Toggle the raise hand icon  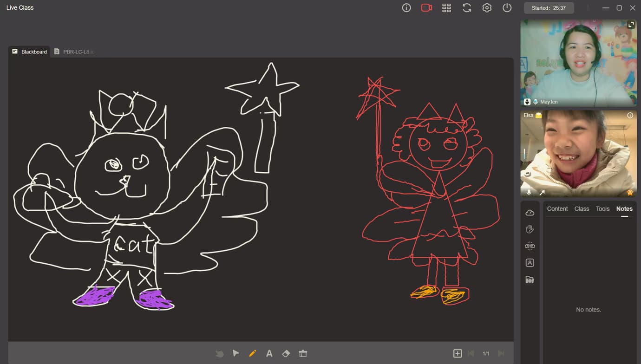click(530, 229)
